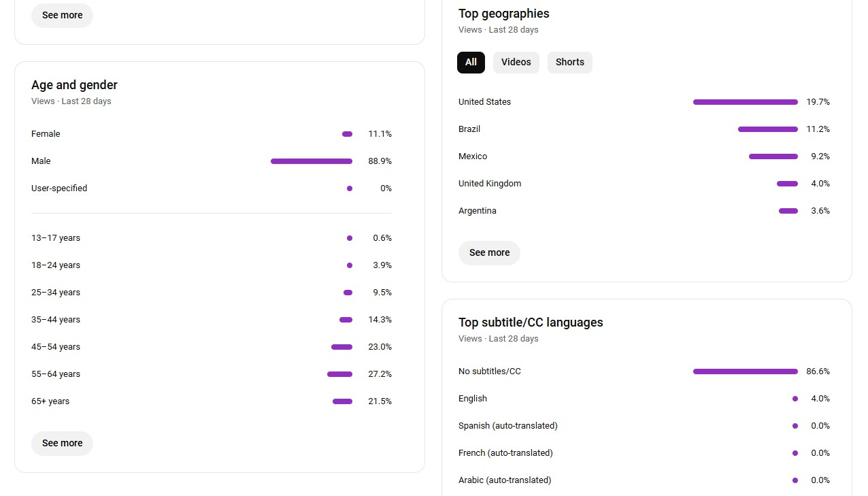Click the See more button at top left
The height and width of the screenshot is (496, 868).
62,15
